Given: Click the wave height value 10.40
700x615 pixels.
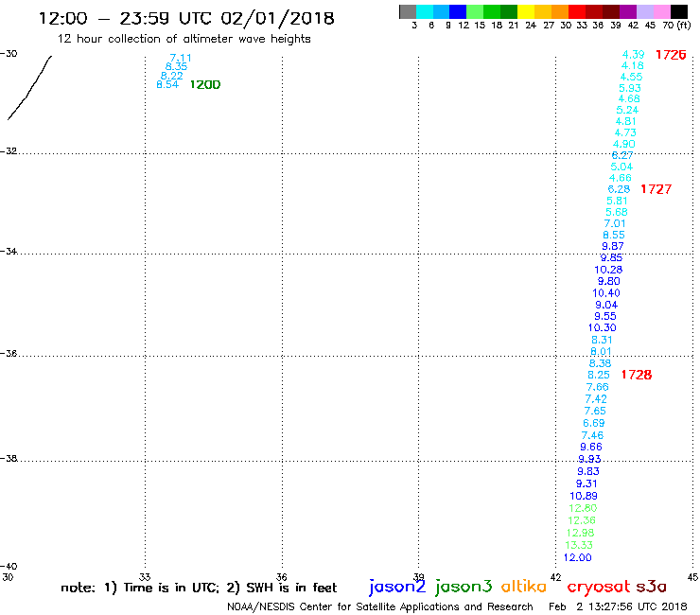Looking at the screenshot, I should (605, 293).
